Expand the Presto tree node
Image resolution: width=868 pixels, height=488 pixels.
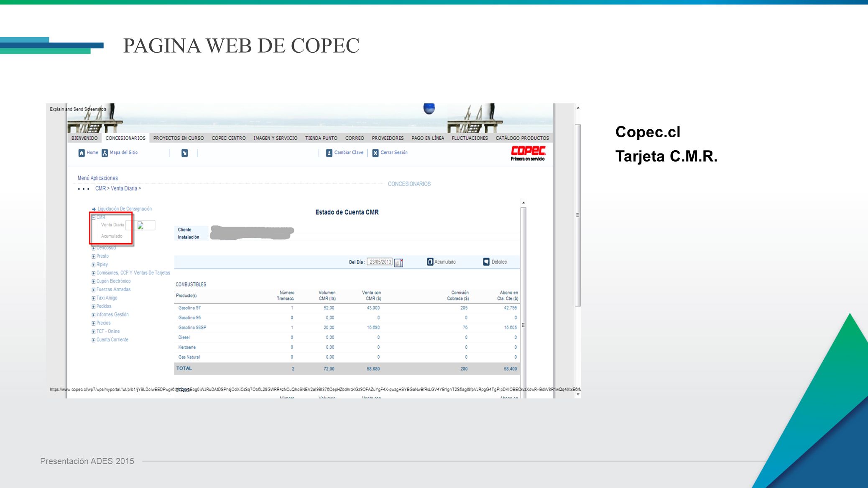click(94, 256)
